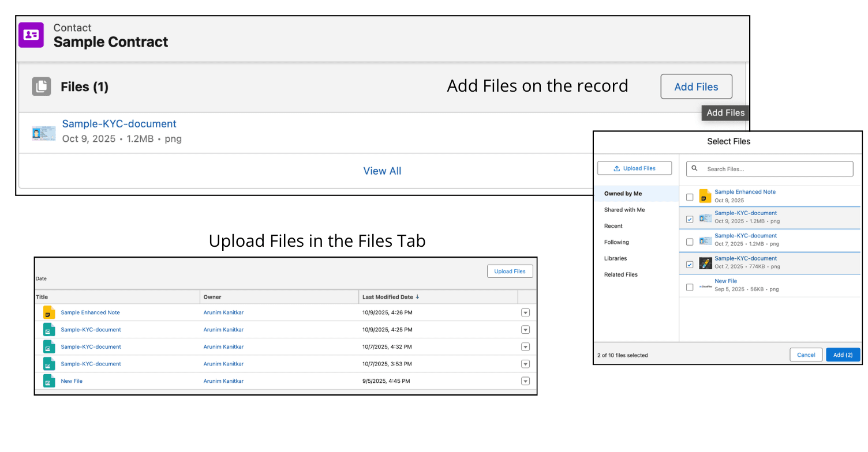
Task: Open the row actions dropdown for New File
Action: 525,381
